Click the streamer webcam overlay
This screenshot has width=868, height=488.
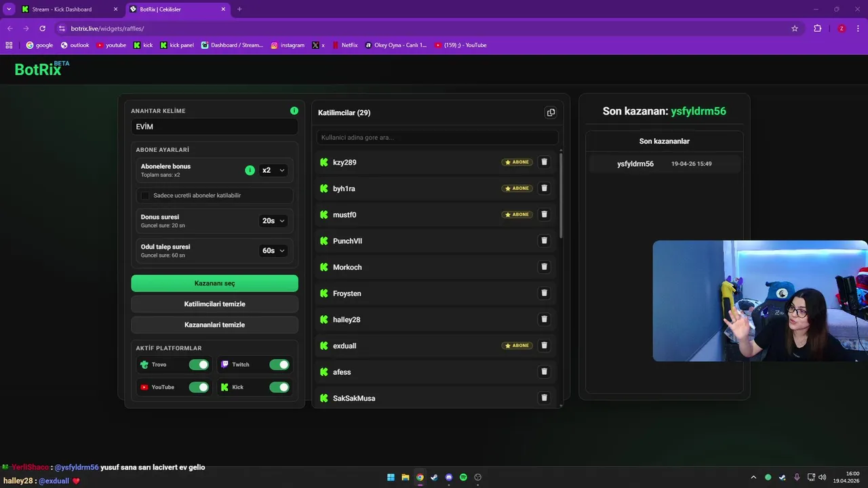click(760, 301)
